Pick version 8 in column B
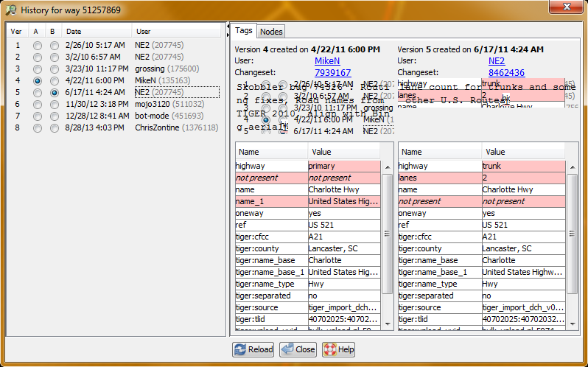 (55, 128)
